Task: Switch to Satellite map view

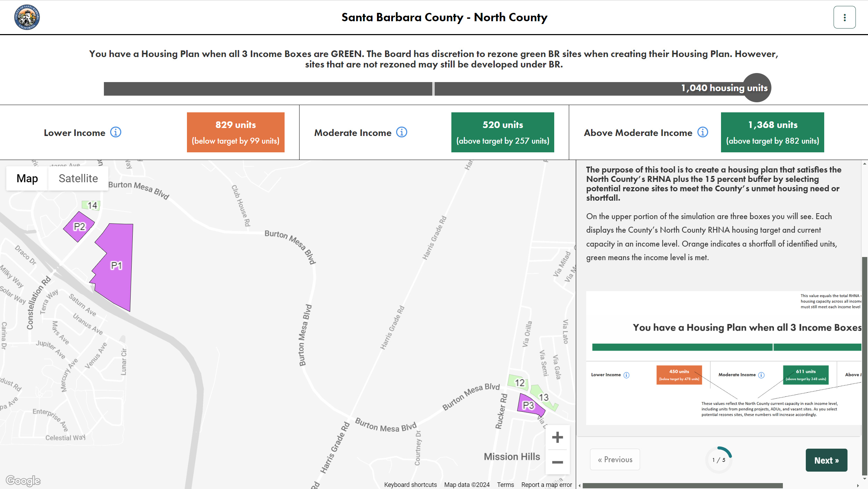Action: (77, 178)
